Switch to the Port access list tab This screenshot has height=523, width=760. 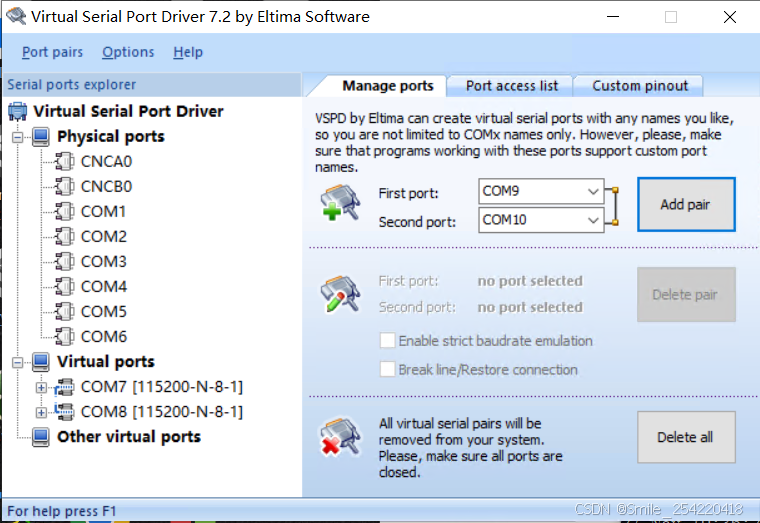click(512, 86)
